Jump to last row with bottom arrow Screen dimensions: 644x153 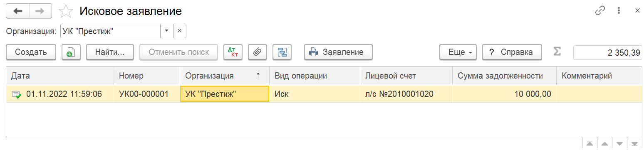click(x=634, y=144)
